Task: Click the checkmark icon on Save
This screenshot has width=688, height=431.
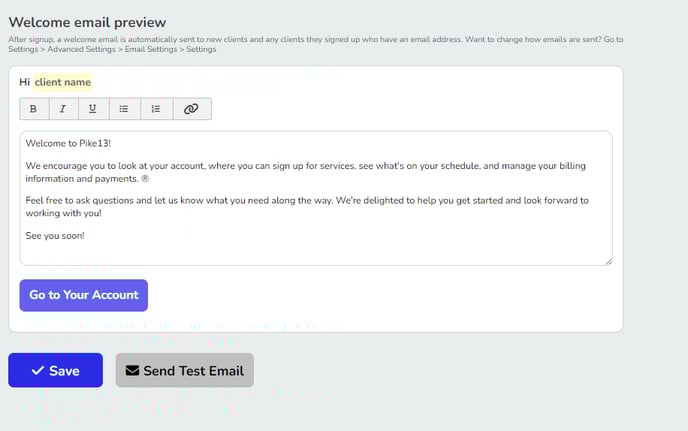Action: (x=37, y=371)
